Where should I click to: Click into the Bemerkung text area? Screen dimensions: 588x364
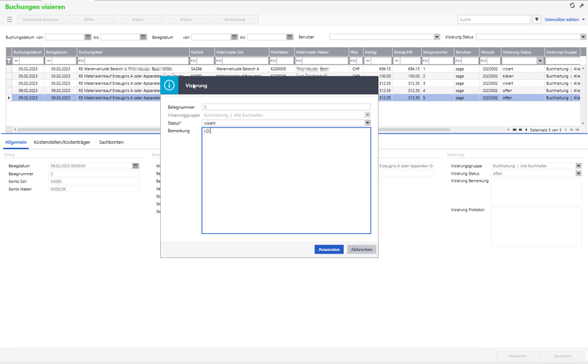point(286,180)
